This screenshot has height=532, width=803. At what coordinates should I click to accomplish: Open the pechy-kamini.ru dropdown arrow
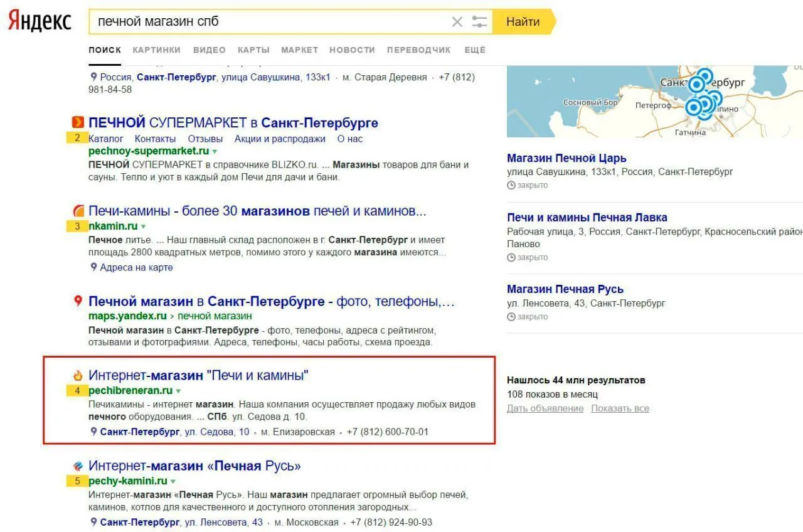[x=173, y=482]
